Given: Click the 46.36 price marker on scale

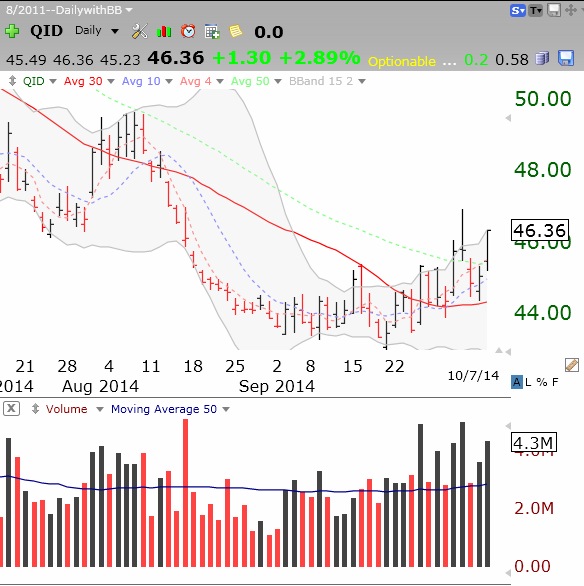Looking at the screenshot, I should click(540, 230).
